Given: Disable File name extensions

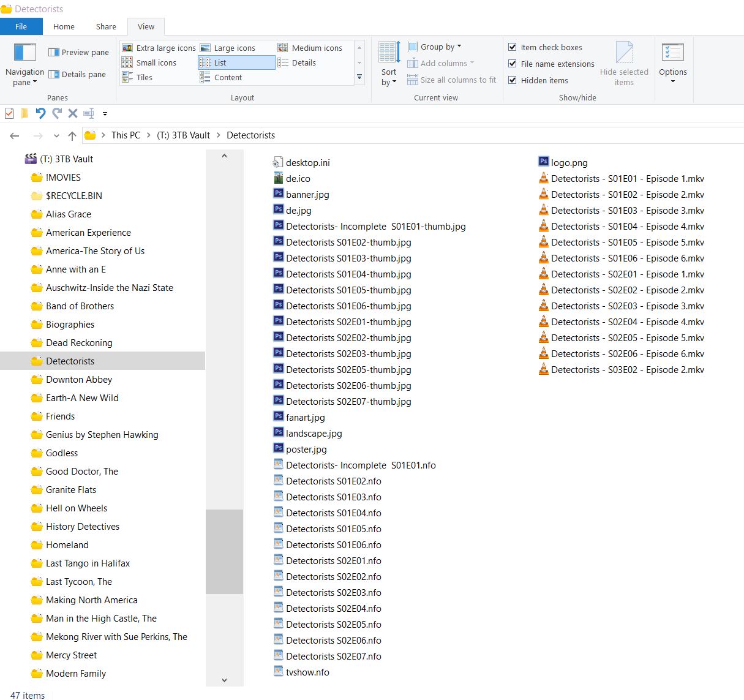Looking at the screenshot, I should (513, 64).
